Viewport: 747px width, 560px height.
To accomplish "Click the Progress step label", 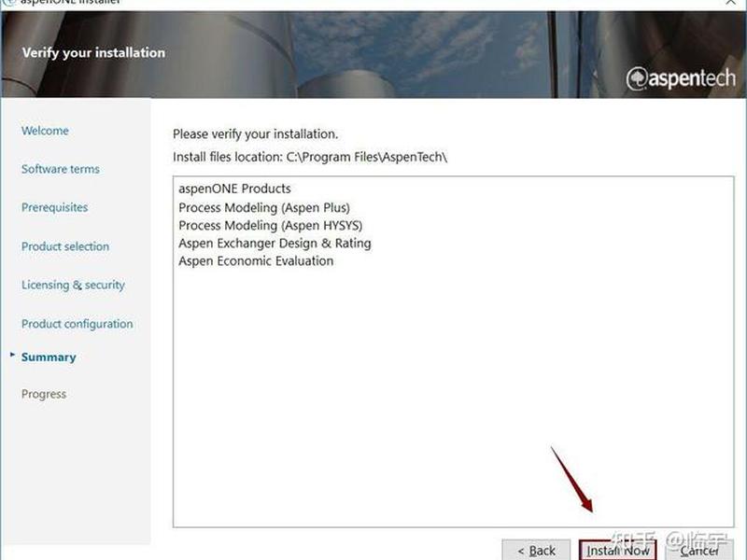I will (x=44, y=394).
